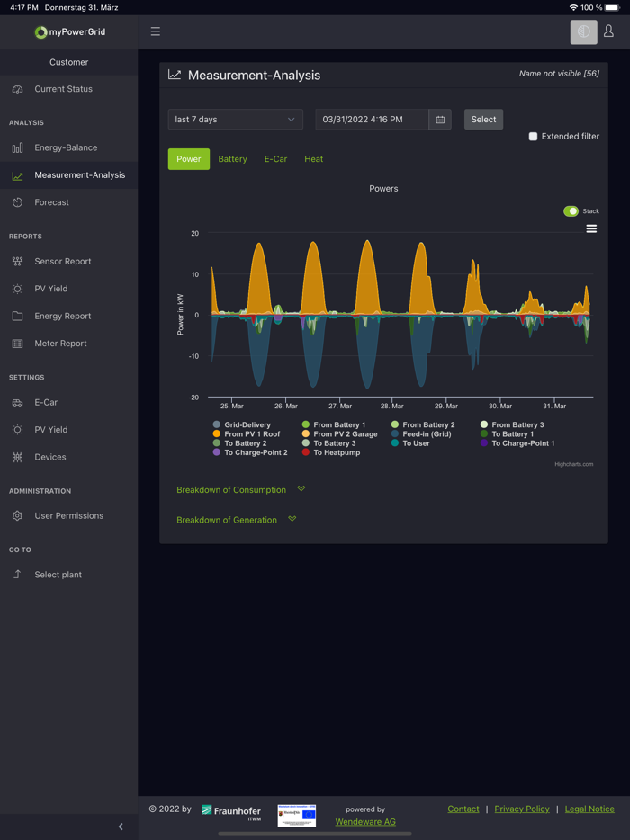This screenshot has width=630, height=840.
Task: Toggle From Battery 2 legend entry
Action: coord(423,424)
